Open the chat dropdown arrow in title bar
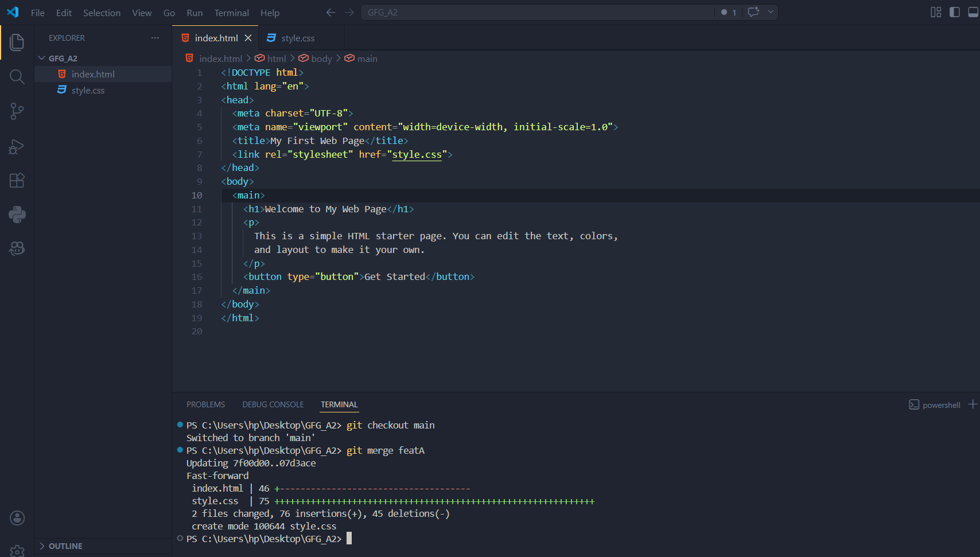980x557 pixels. (771, 12)
